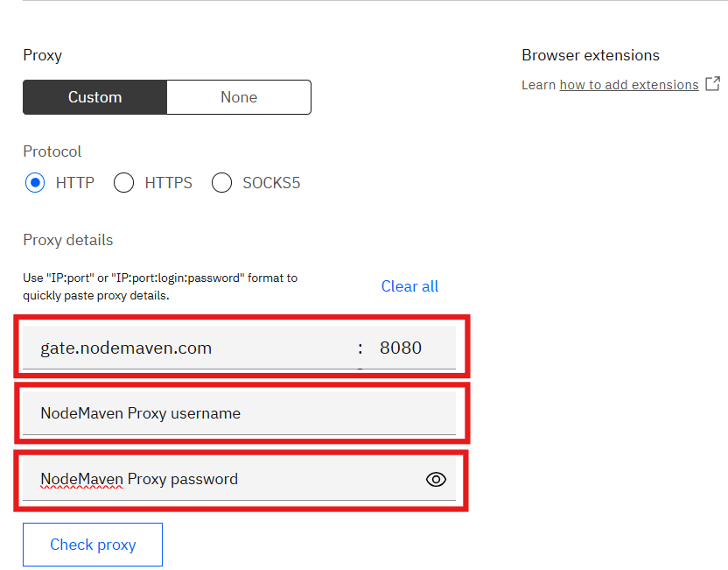Click the Browser extensions heading
This screenshot has height=570, width=728.
click(591, 55)
